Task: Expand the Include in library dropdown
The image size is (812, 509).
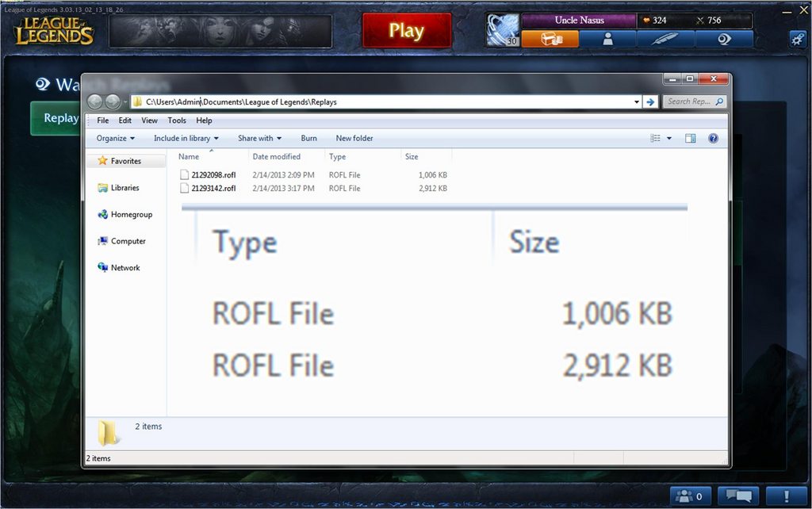Action: tap(186, 138)
